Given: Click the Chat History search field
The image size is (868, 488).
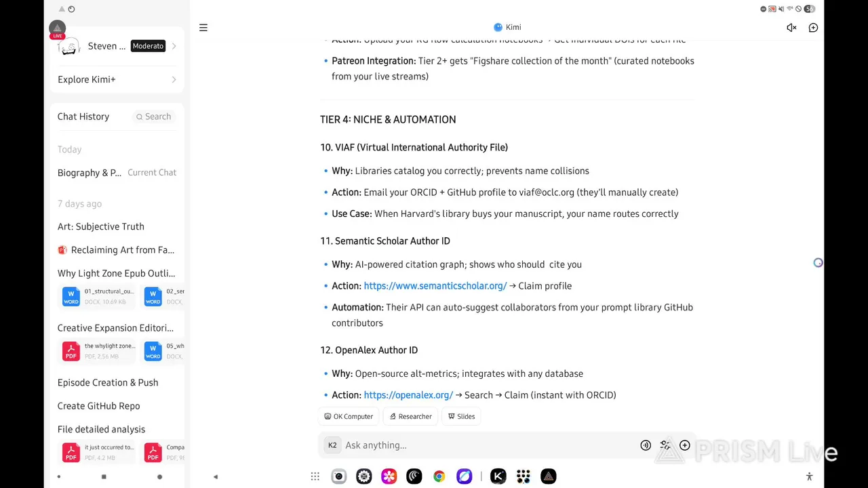Looking at the screenshot, I should click(154, 117).
